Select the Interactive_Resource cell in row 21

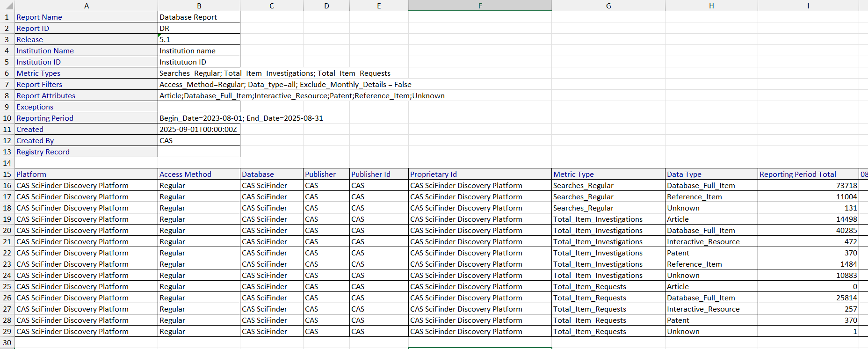(711, 241)
